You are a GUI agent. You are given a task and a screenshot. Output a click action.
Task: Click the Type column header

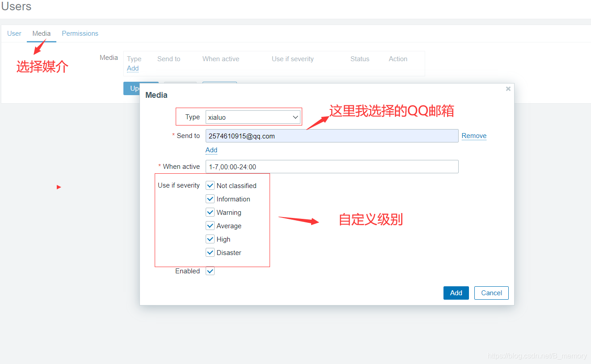coord(134,59)
